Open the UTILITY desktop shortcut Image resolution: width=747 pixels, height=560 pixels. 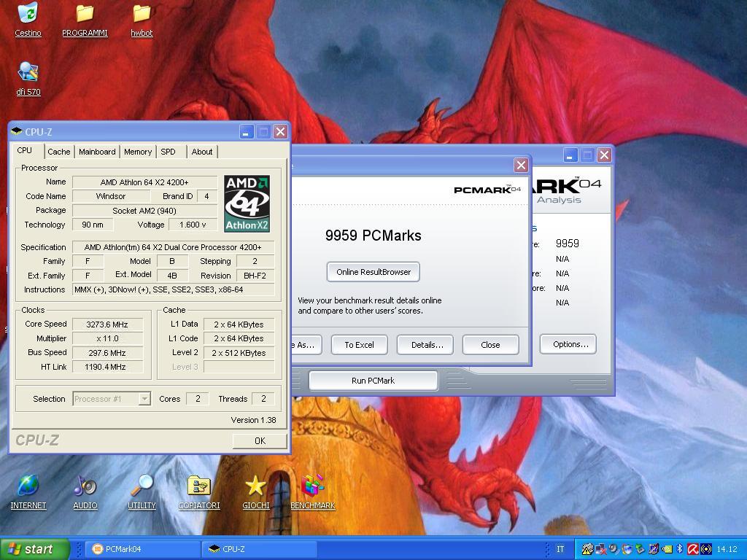(x=142, y=492)
